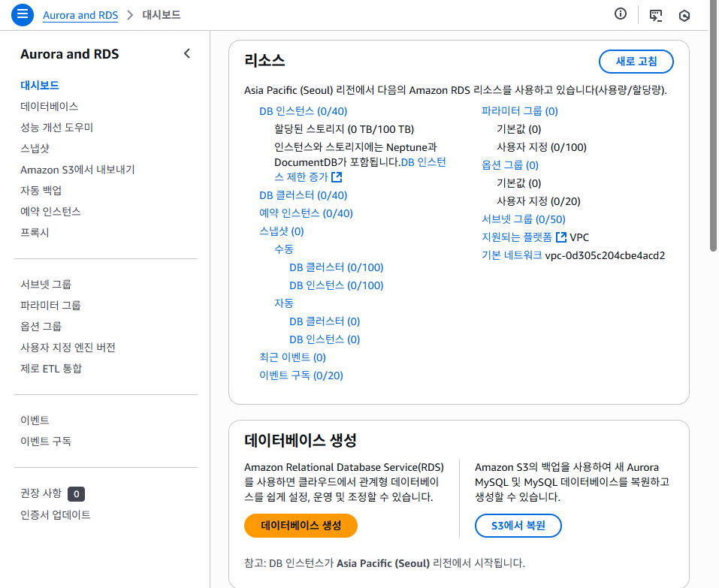The height and width of the screenshot is (588, 719).
Task: Click the DB 인스턴스 (0/40) link
Action: coord(303,111)
